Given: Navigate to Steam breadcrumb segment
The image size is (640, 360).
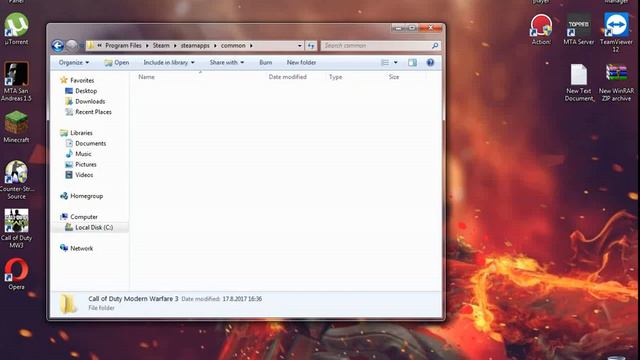Looking at the screenshot, I should coord(161,46).
